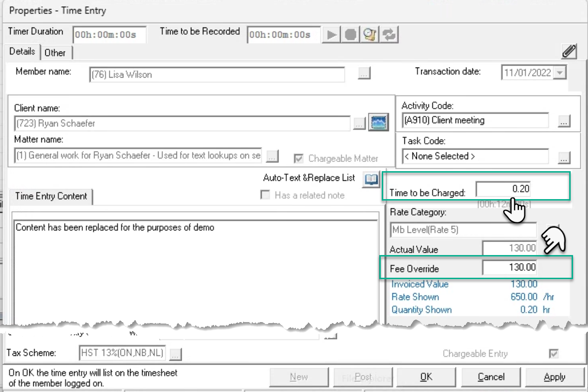Stop the timer with the stop button
Image resolution: width=588 pixels, height=392 pixels.
coord(350,35)
